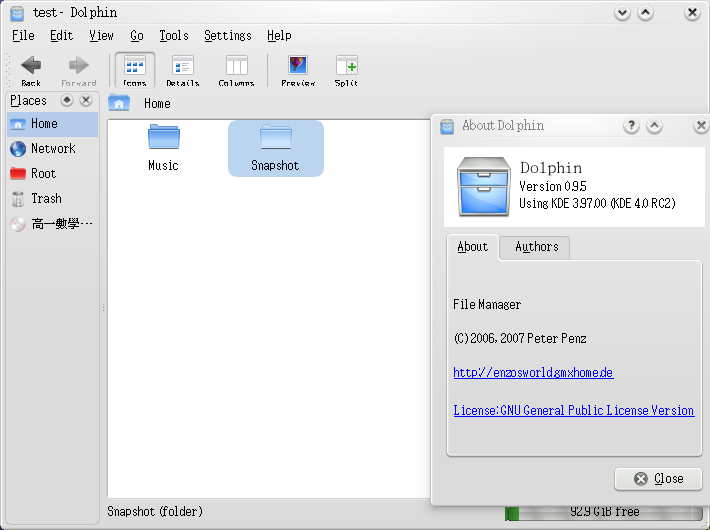Image resolution: width=710 pixels, height=530 pixels.
Task: Click the toolbar drag handle beside Back
Action: 8,70
